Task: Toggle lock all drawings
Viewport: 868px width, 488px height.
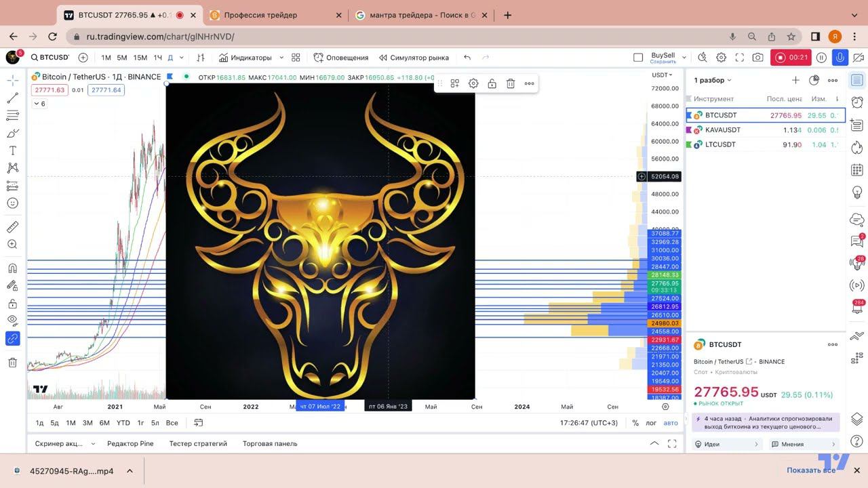Action: 12,304
